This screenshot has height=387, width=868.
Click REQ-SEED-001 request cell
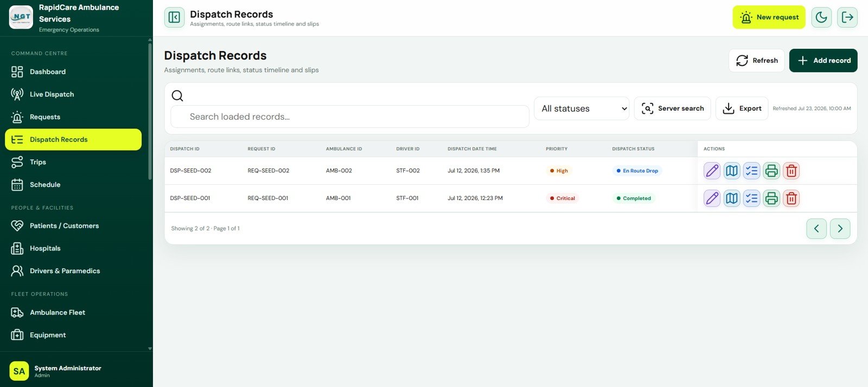pyautogui.click(x=268, y=198)
